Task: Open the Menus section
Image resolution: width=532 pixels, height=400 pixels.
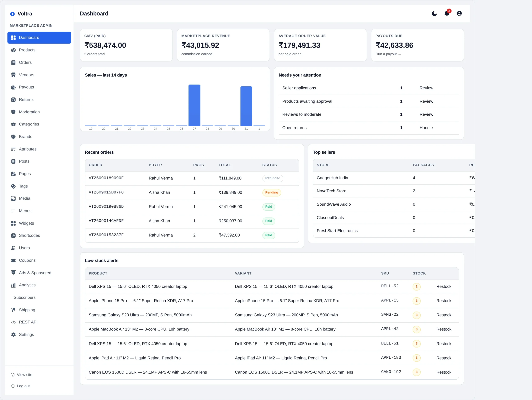Action: pyautogui.click(x=39, y=211)
